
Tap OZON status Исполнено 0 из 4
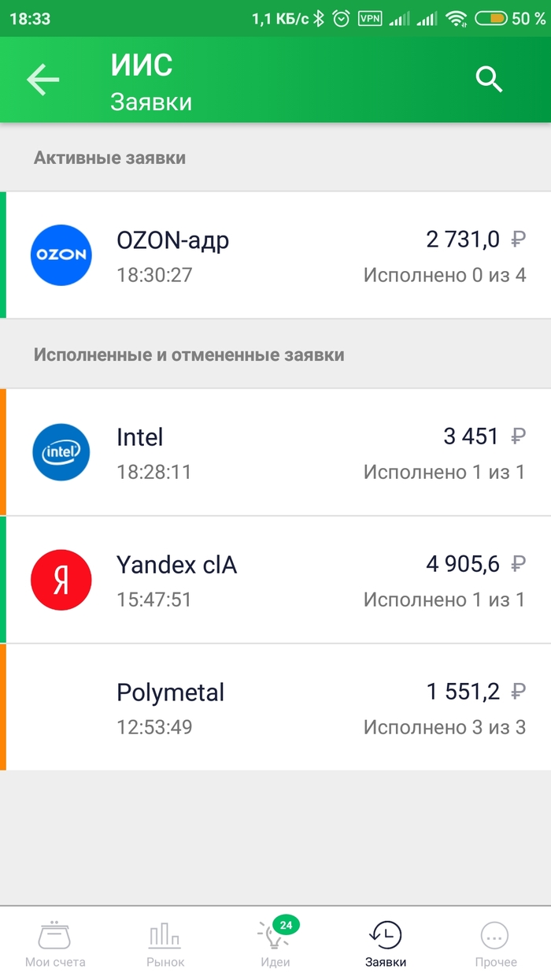click(x=444, y=275)
